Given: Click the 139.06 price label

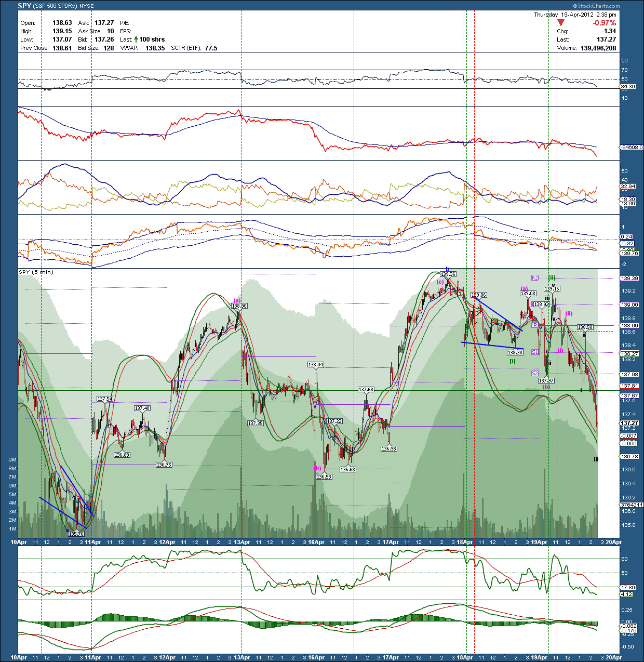Looking at the screenshot, I should click(x=478, y=295).
